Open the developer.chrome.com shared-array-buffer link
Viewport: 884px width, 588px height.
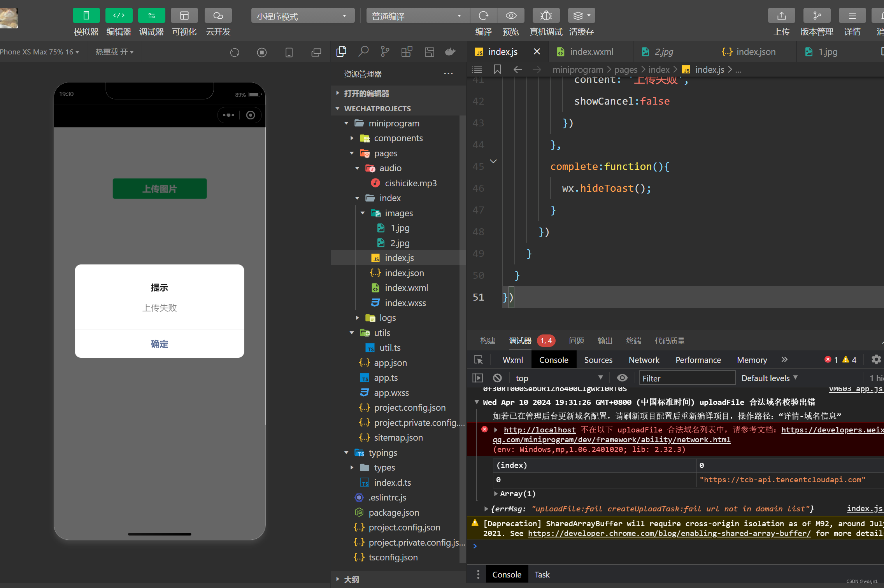669,534
